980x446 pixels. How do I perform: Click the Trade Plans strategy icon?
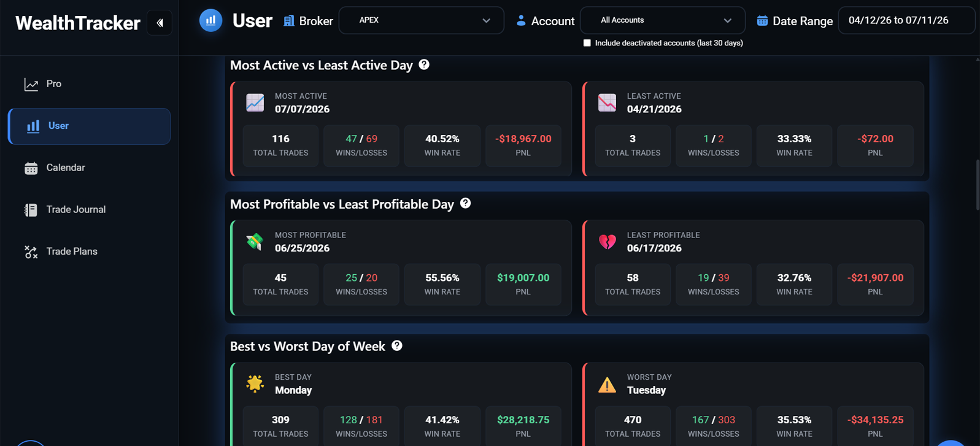point(31,252)
